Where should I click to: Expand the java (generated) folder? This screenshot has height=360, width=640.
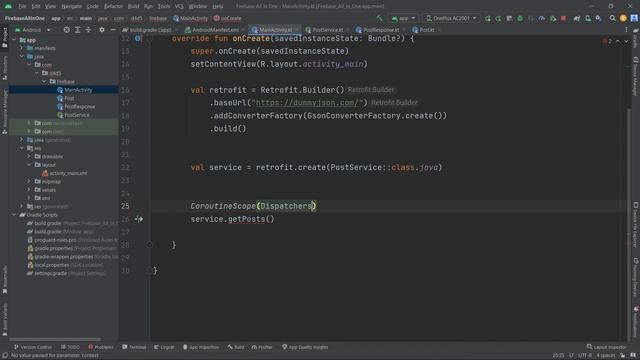(22, 140)
